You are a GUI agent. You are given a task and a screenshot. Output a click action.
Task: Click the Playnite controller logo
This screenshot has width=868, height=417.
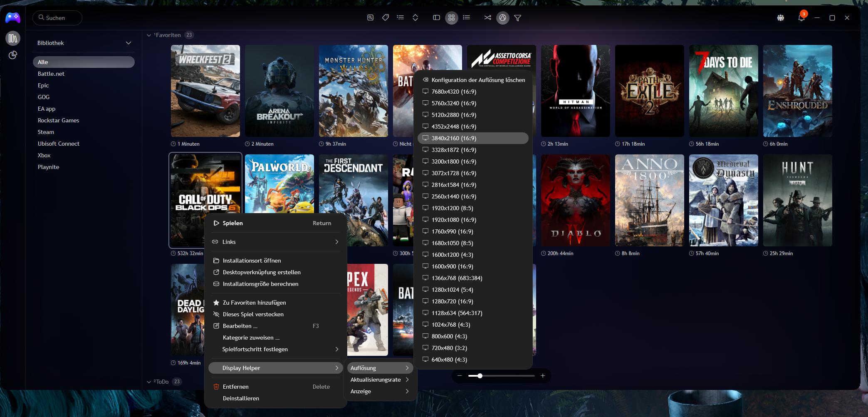(13, 17)
